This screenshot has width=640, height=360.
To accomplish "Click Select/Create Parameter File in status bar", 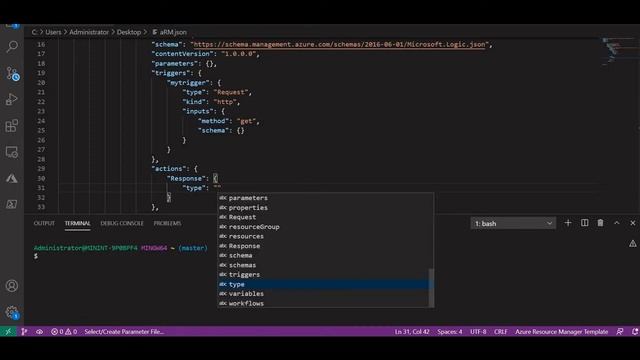I will click(x=124, y=331).
